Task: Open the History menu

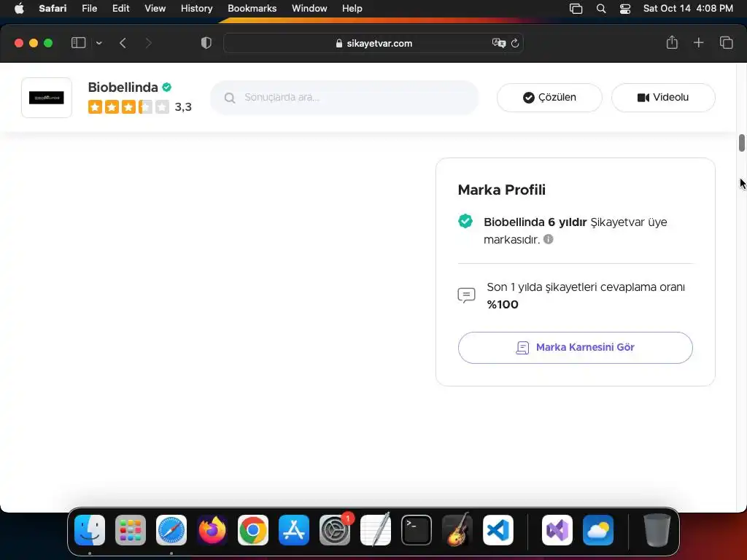Action: click(x=196, y=9)
